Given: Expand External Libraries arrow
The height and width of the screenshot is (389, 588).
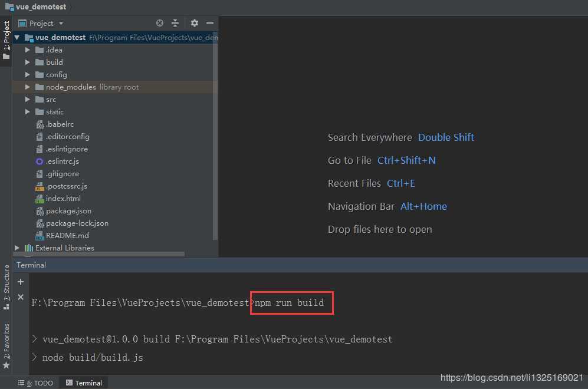Looking at the screenshot, I should [x=17, y=248].
